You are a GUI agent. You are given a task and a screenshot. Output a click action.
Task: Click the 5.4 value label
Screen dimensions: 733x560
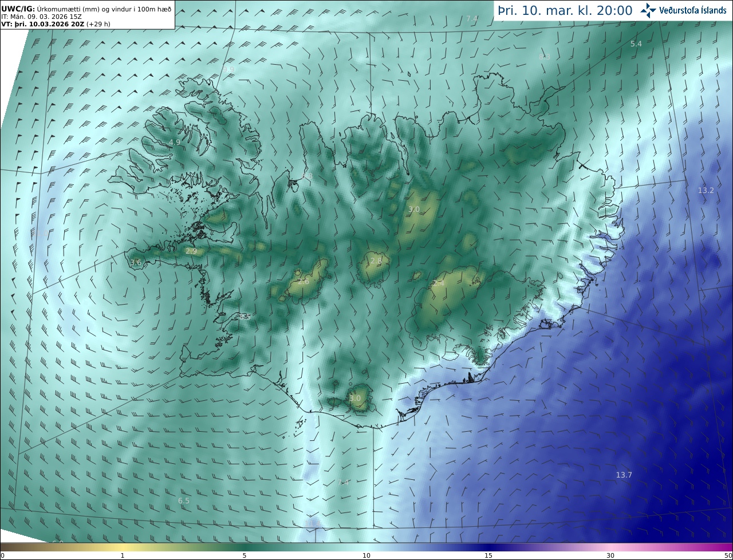(x=636, y=44)
